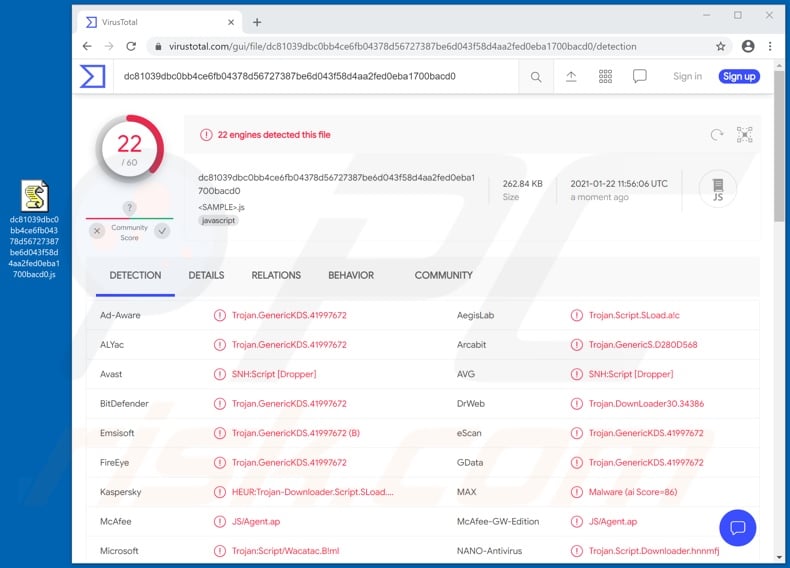Close the VirusTotal tab

pyautogui.click(x=231, y=22)
